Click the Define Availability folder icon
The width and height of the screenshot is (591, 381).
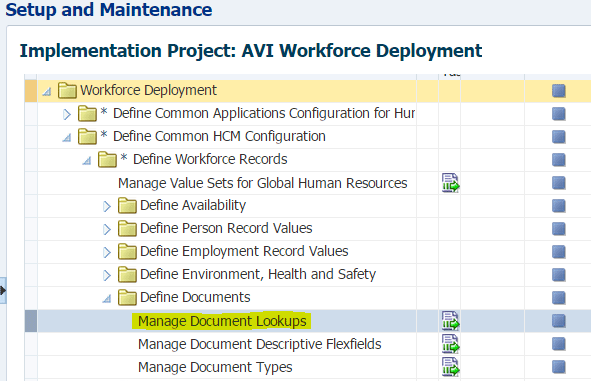(127, 206)
